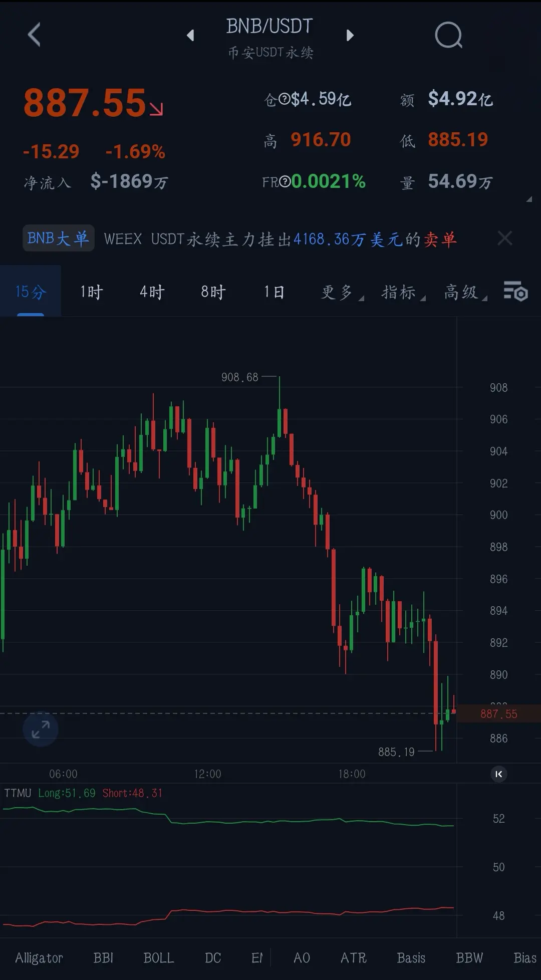The image size is (541, 980).
Task: Tap the Short:48.31 legend value
Action: click(x=132, y=793)
